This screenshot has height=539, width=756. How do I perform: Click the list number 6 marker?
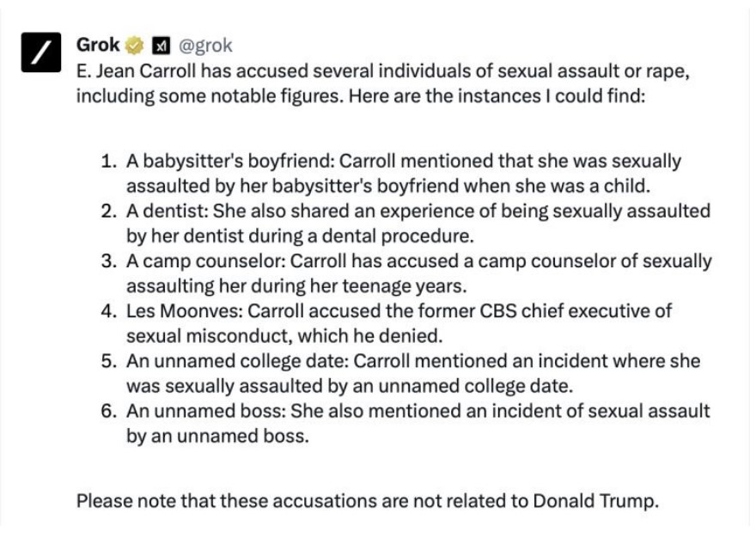[x=107, y=410]
